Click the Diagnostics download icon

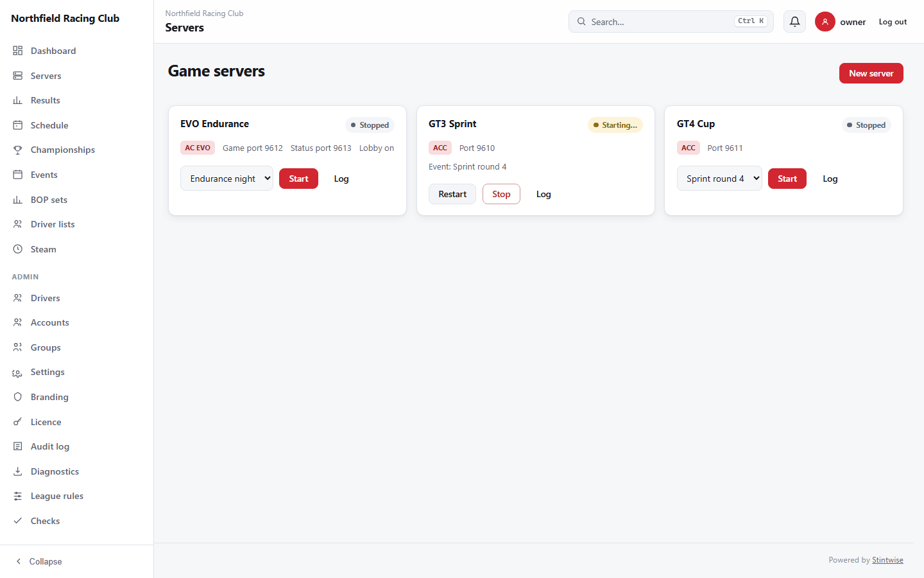coord(18,471)
